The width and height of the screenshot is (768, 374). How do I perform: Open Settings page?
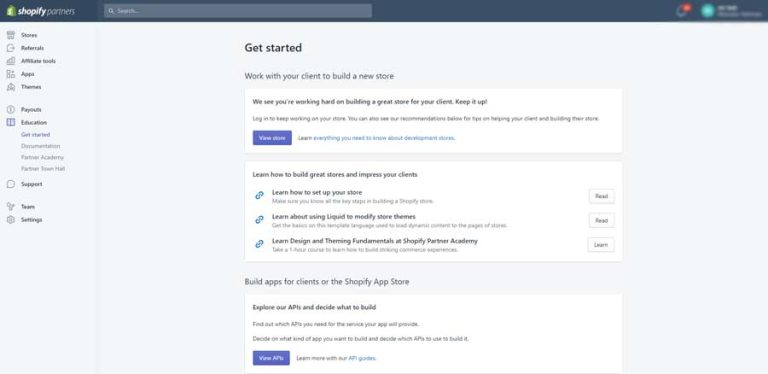click(31, 220)
